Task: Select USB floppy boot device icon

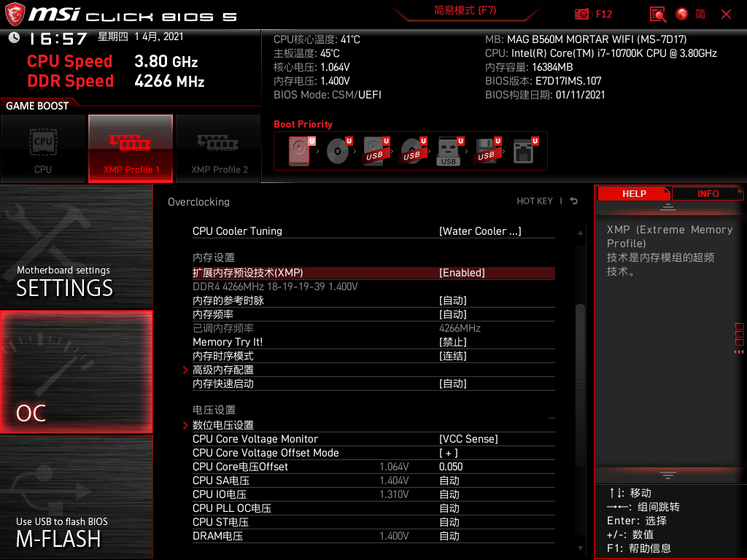Action: pos(487,151)
